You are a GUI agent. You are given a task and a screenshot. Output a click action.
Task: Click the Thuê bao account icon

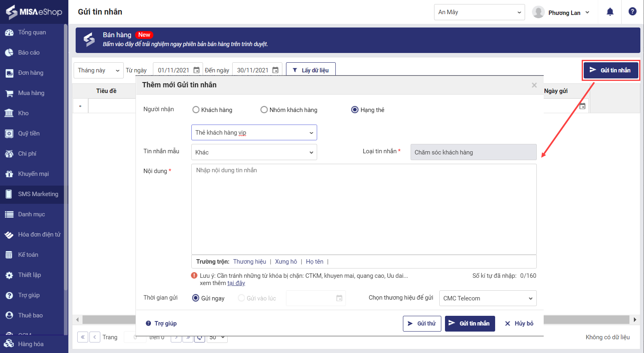coord(9,315)
